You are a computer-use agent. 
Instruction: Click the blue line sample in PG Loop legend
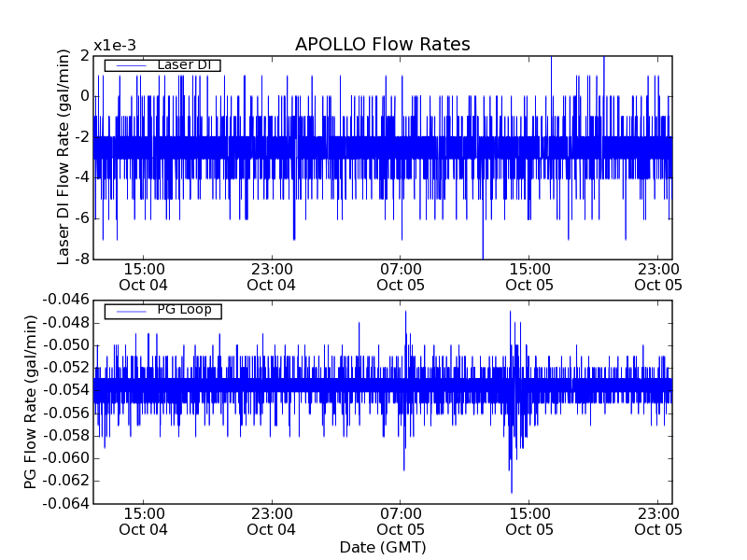131,312
